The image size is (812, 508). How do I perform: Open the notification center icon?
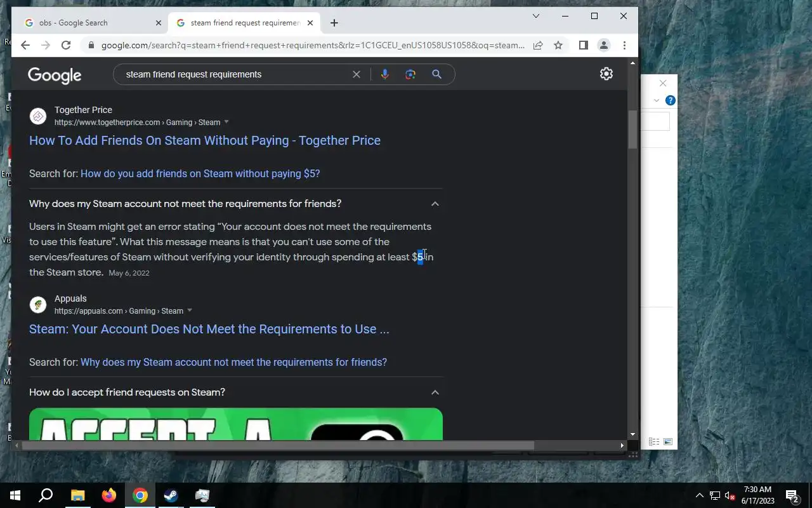[x=792, y=495]
